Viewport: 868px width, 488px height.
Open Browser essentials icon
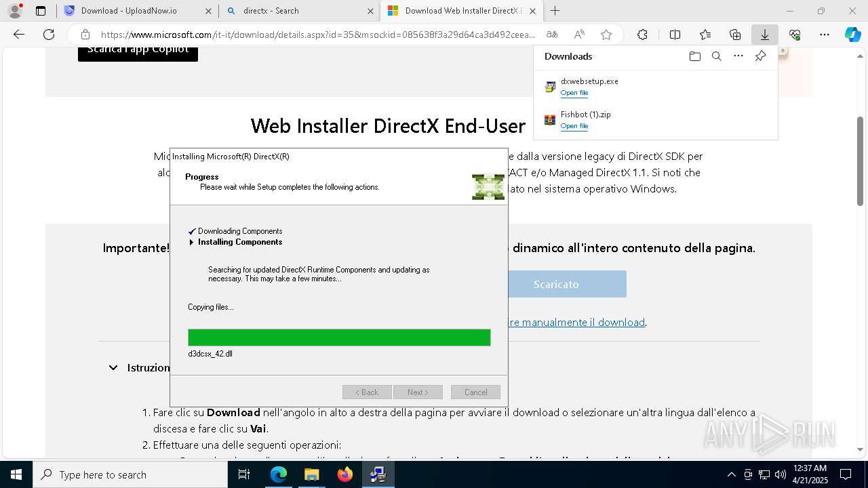pyautogui.click(x=795, y=35)
